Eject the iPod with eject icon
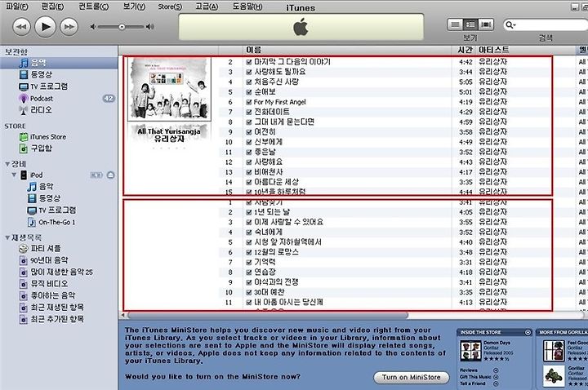This screenshot has height=390, width=588. [x=110, y=175]
